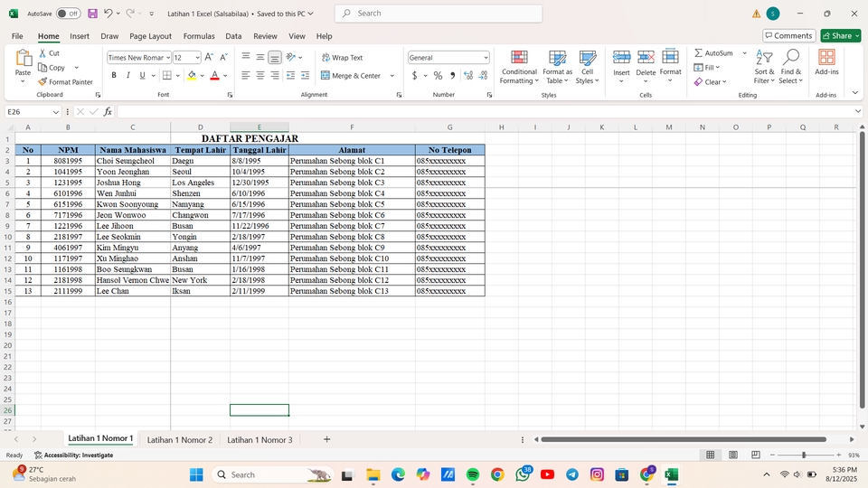The image size is (868, 488).
Task: Expand the Name Box dropdown
Action: point(55,112)
